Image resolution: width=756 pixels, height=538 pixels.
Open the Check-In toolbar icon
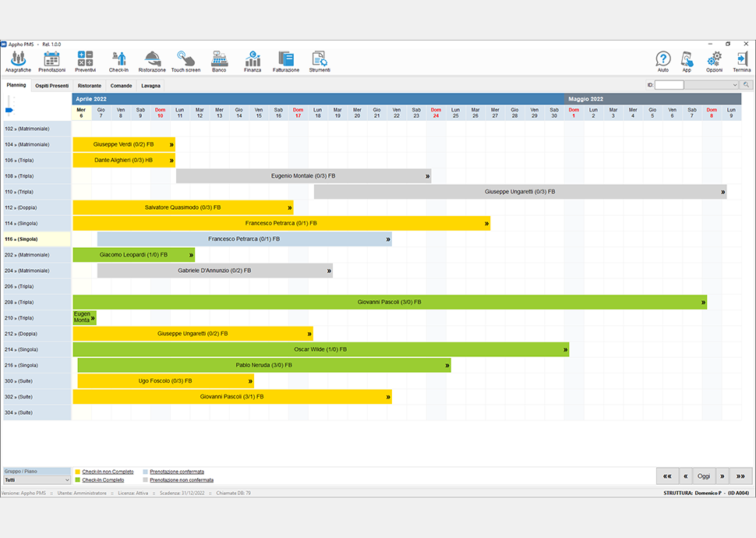118,62
